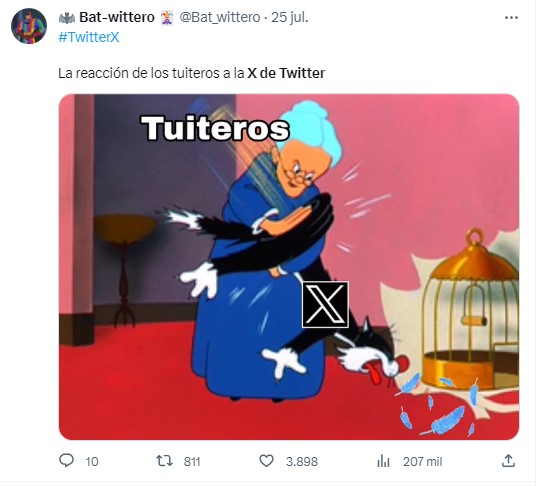Click the 811 retweets count
The height and width of the screenshot is (486, 543).
click(192, 461)
